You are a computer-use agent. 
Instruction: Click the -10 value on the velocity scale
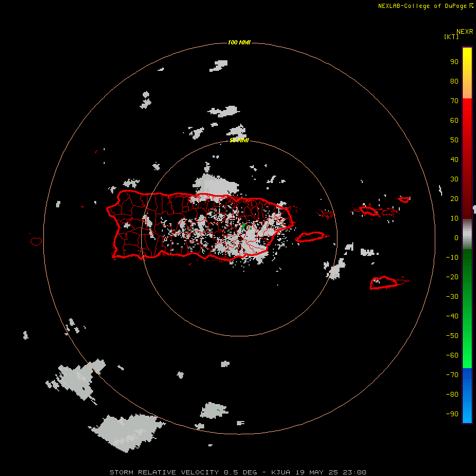click(x=452, y=258)
